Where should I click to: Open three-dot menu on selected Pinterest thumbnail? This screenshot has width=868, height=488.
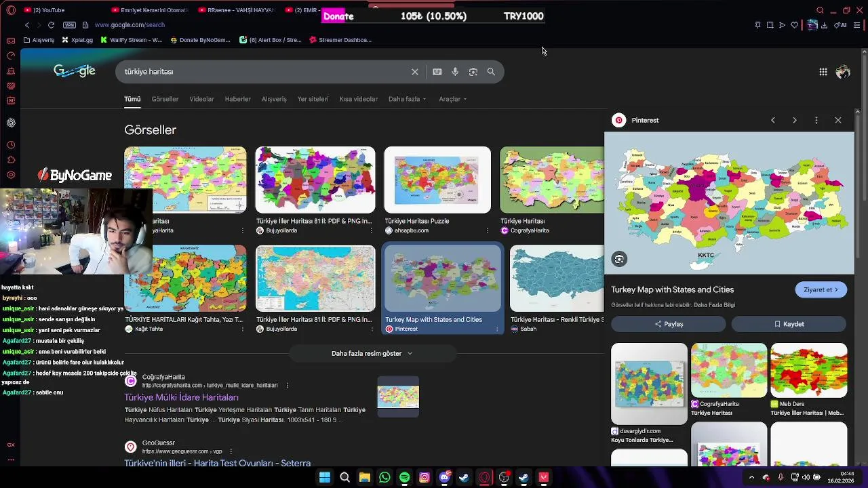[x=497, y=329]
